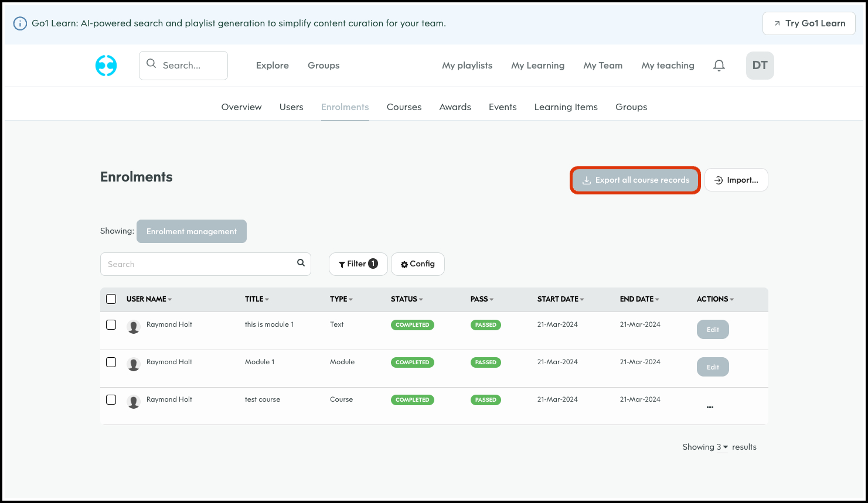Open the DT profile avatar menu

[x=760, y=66]
